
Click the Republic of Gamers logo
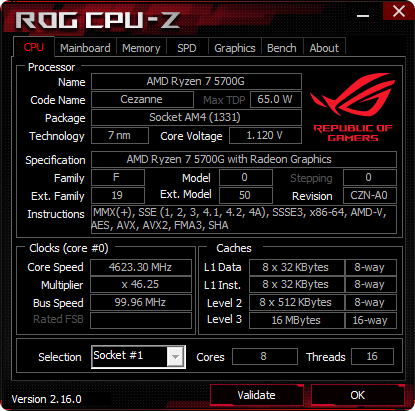(x=353, y=107)
